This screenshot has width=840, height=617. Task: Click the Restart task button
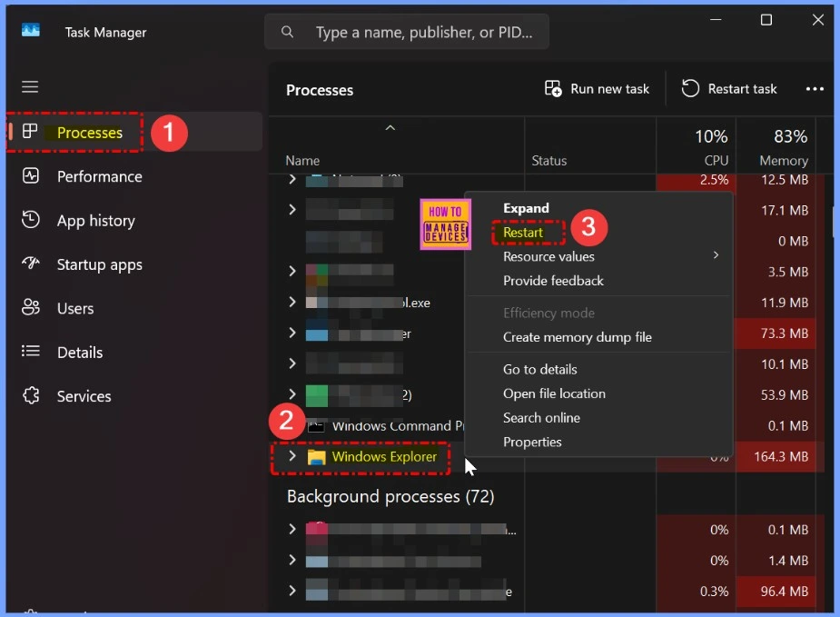click(x=729, y=88)
